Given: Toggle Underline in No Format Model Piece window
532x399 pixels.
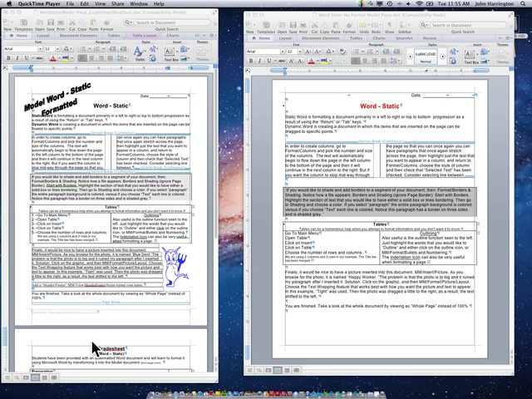Looking at the screenshot, I should click(268, 61).
